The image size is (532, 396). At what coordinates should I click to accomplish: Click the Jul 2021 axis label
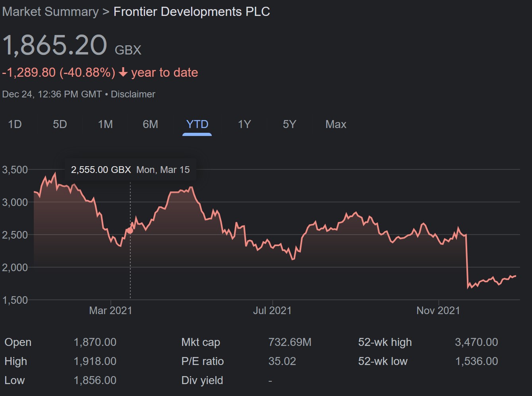(x=272, y=311)
